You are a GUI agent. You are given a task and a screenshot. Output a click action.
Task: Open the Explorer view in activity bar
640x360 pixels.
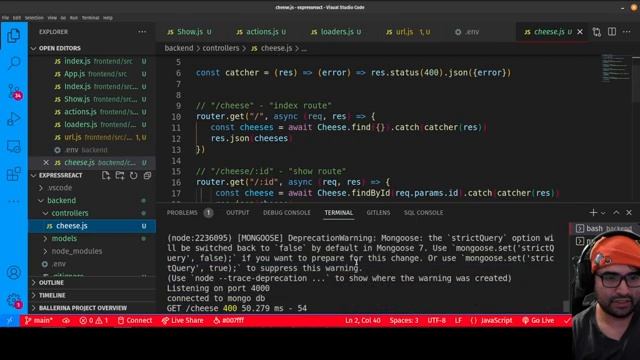pos(14,36)
